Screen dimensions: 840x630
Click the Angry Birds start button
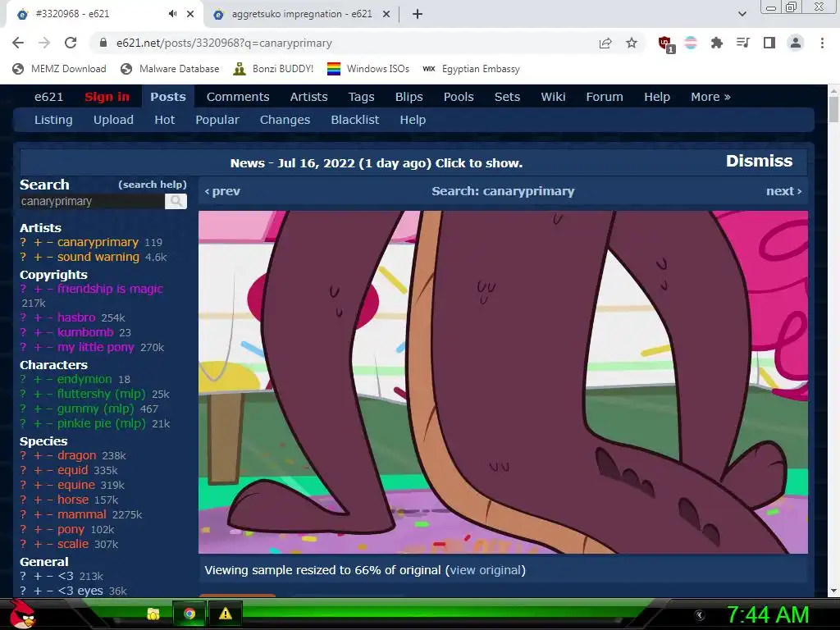[22, 614]
